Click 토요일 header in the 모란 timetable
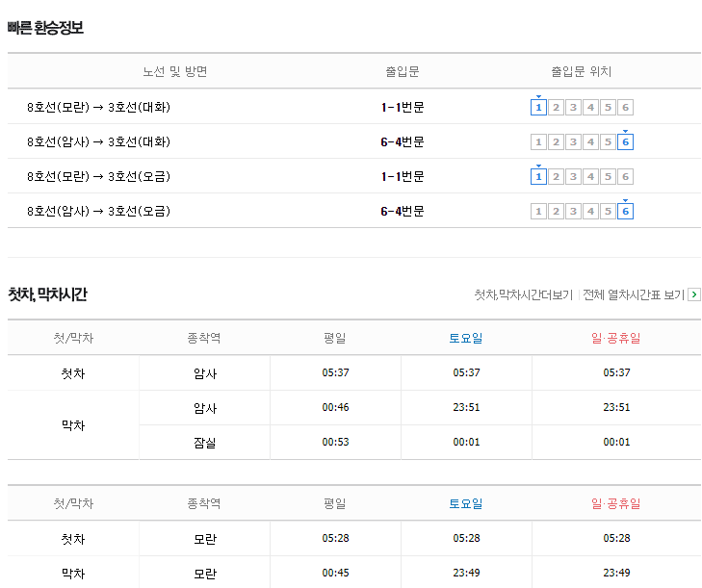 (466, 503)
